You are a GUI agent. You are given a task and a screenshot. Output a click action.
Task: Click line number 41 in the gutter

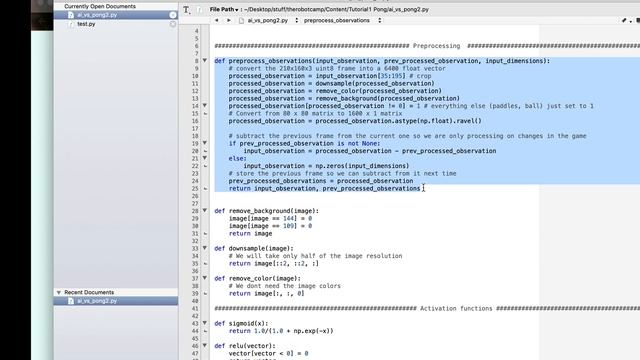pos(195,309)
